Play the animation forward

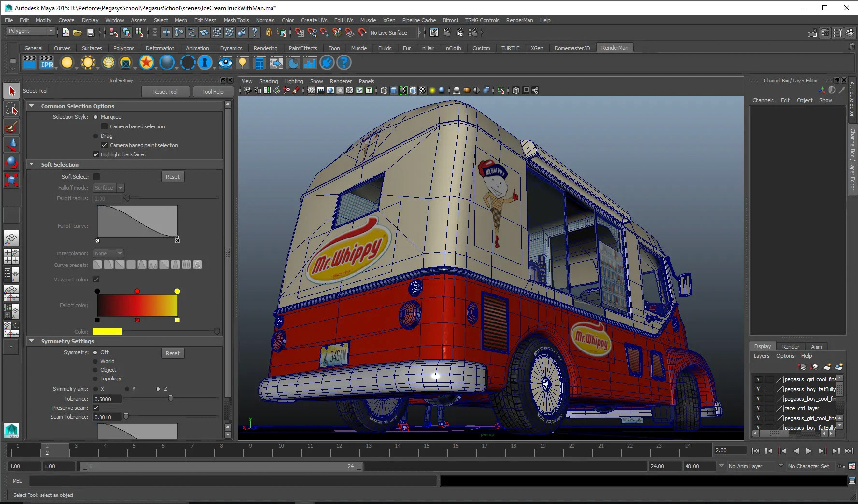(809, 451)
